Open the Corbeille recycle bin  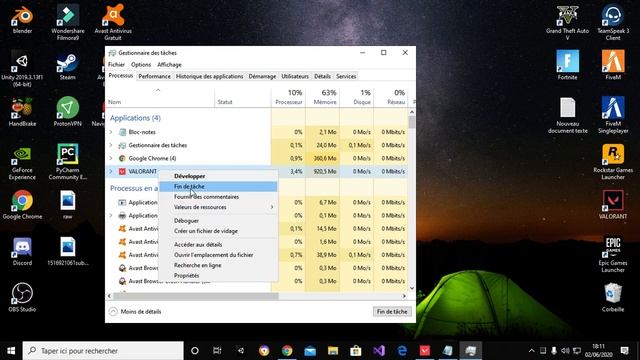coord(613,298)
